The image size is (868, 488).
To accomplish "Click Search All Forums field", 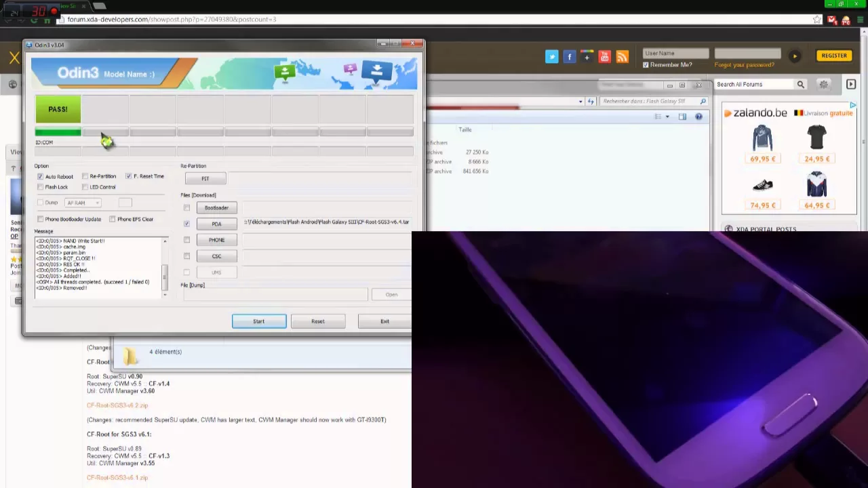I will pos(754,85).
